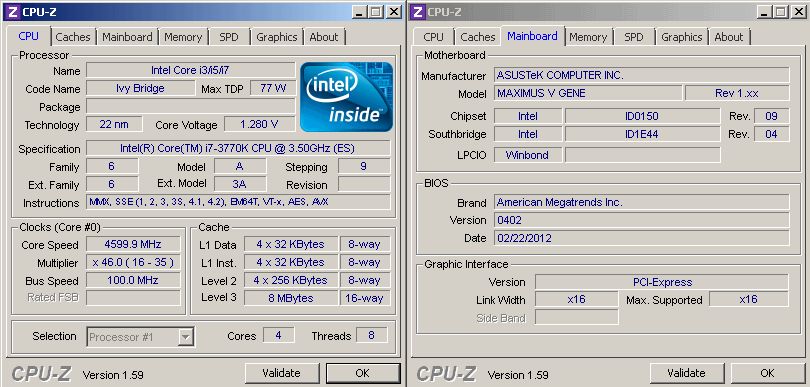810x387 pixels.
Task: Click the Chipset ID value 'ID0150'
Action: [x=642, y=116]
